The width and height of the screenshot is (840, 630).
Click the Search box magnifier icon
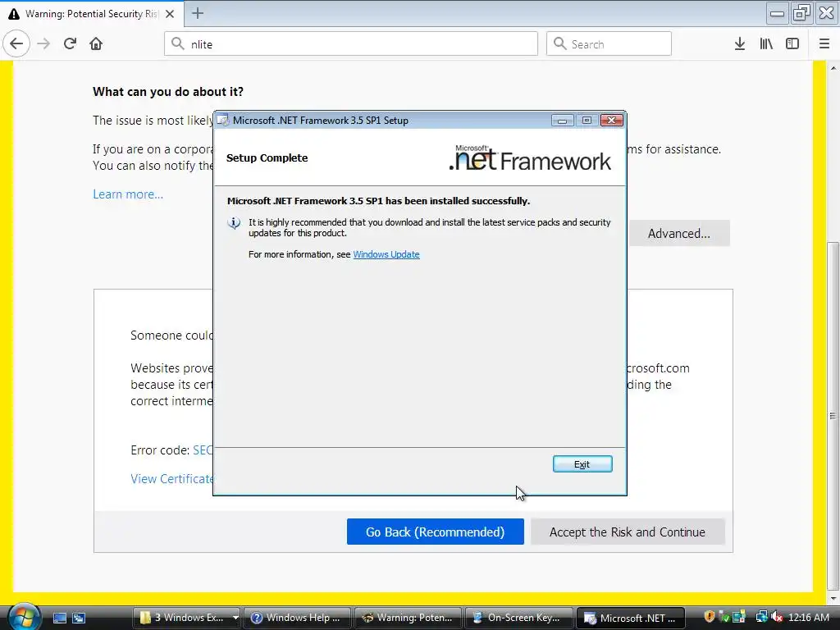pyautogui.click(x=559, y=43)
